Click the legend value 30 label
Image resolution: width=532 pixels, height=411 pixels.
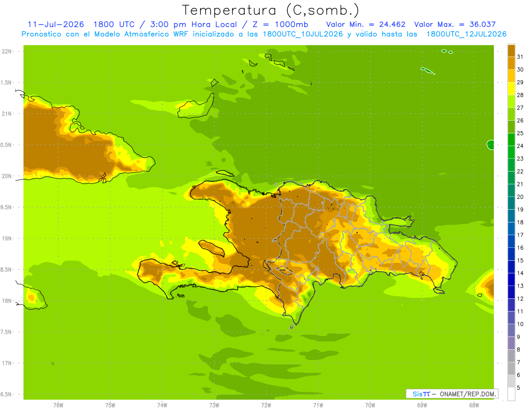point(520,69)
